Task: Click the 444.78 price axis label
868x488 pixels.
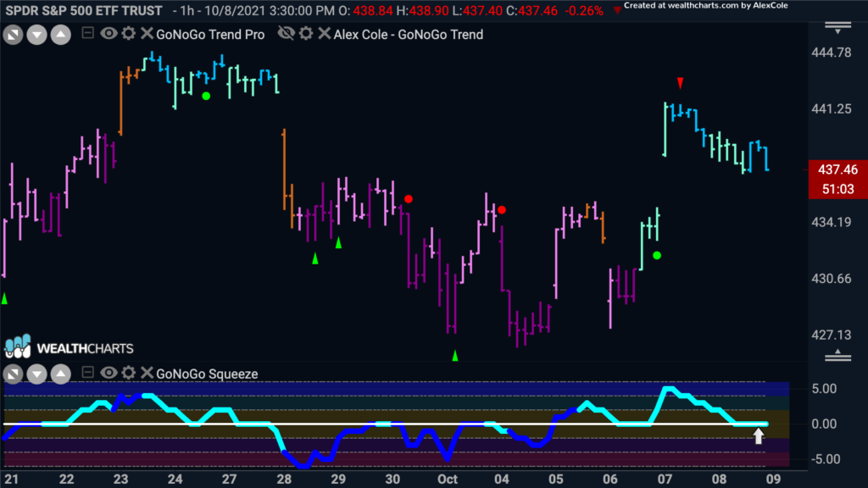Action: point(832,53)
